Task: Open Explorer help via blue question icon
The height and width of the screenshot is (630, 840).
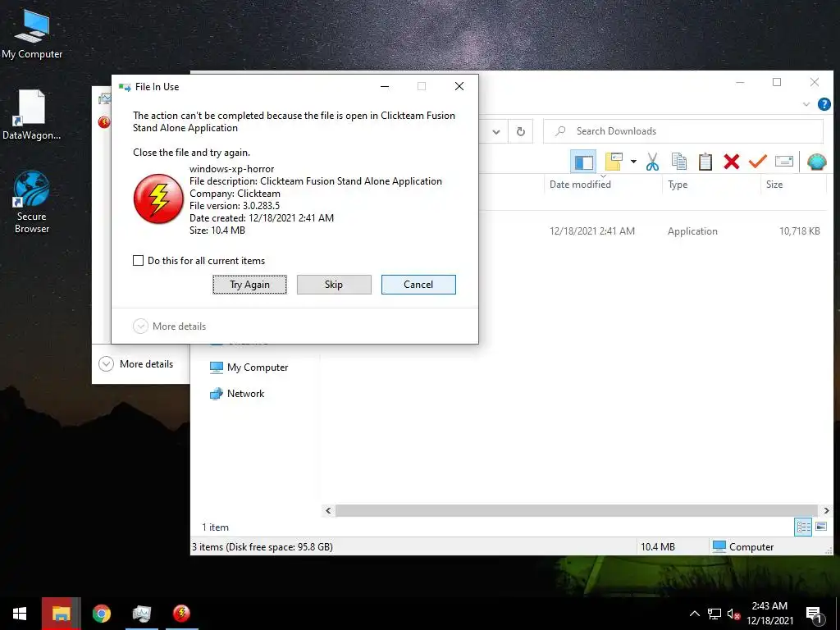Action: click(824, 104)
